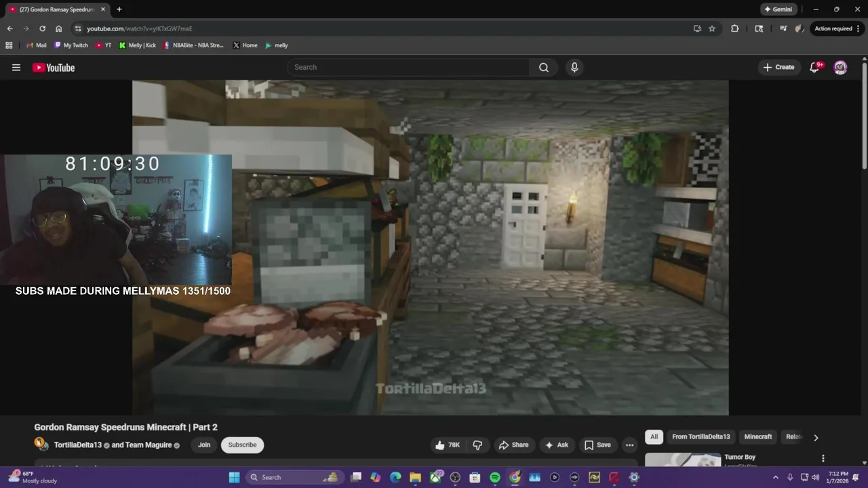Screen dimensions: 868x488
Task: Click the search magnifier button
Action: (x=544, y=67)
